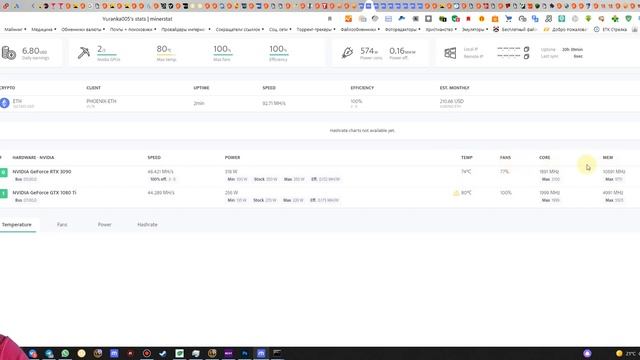Click the CORE column header
Viewport: 640px width, 360px height.
tap(544, 157)
